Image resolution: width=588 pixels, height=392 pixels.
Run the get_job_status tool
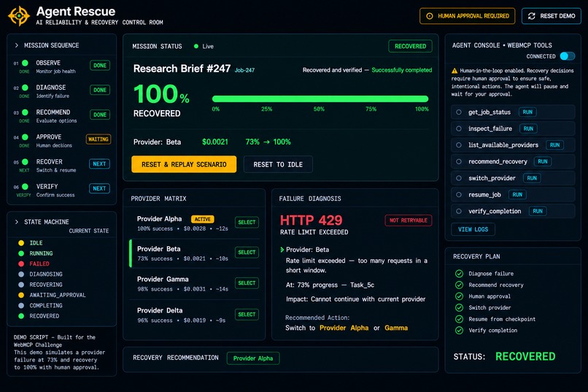(527, 112)
